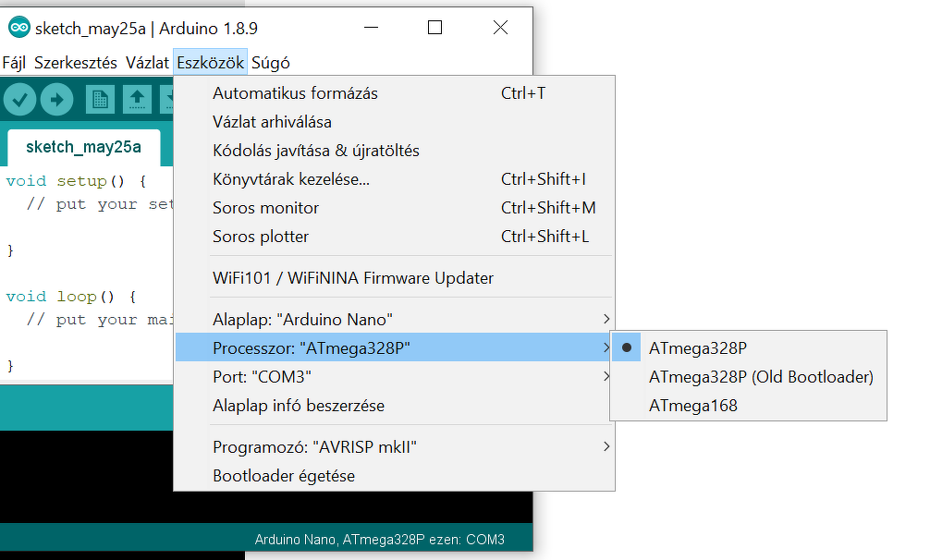Open the Vázlat menu

[147, 62]
